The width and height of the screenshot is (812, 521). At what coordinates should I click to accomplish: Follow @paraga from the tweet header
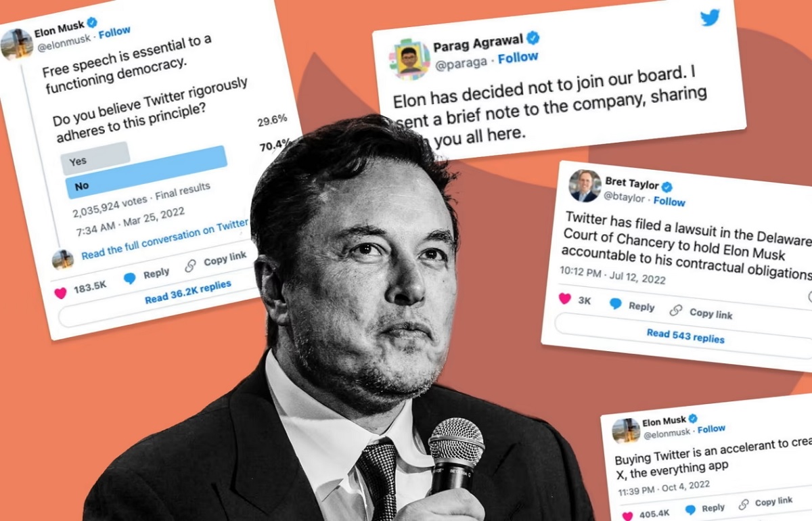tap(518, 58)
